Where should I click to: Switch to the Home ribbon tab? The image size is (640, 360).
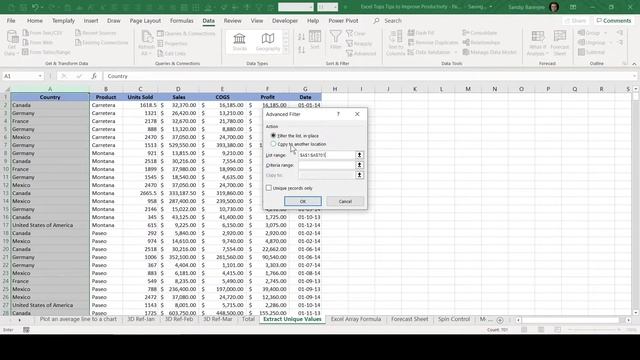point(35,20)
